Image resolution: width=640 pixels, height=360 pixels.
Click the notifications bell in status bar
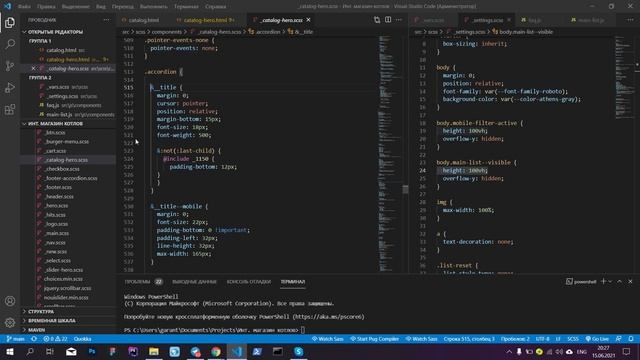(631, 339)
